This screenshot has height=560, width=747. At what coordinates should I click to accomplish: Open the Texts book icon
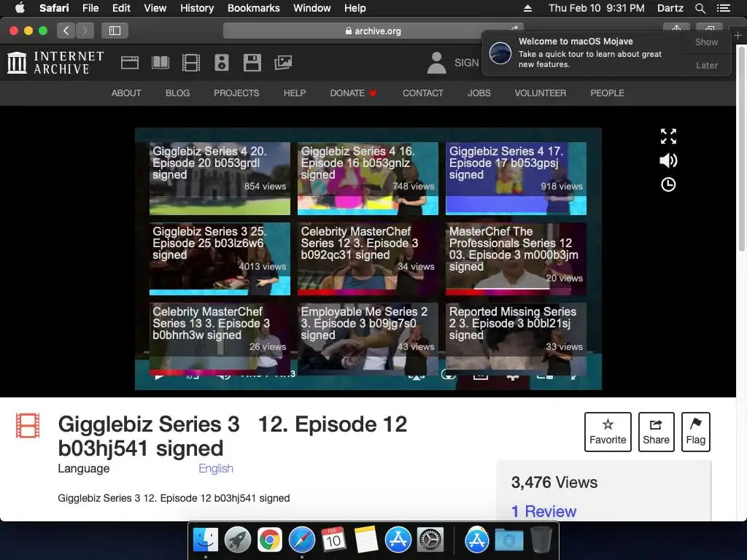160,63
